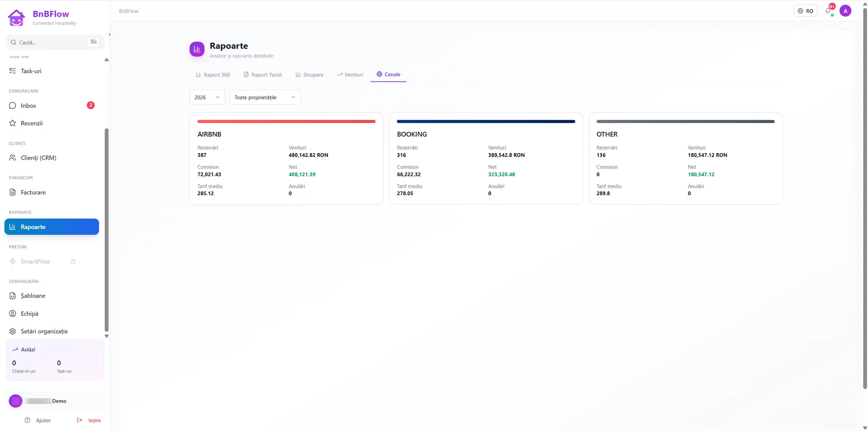Switch to the Venituri tab
Screen dimensions: 868x431
point(350,75)
